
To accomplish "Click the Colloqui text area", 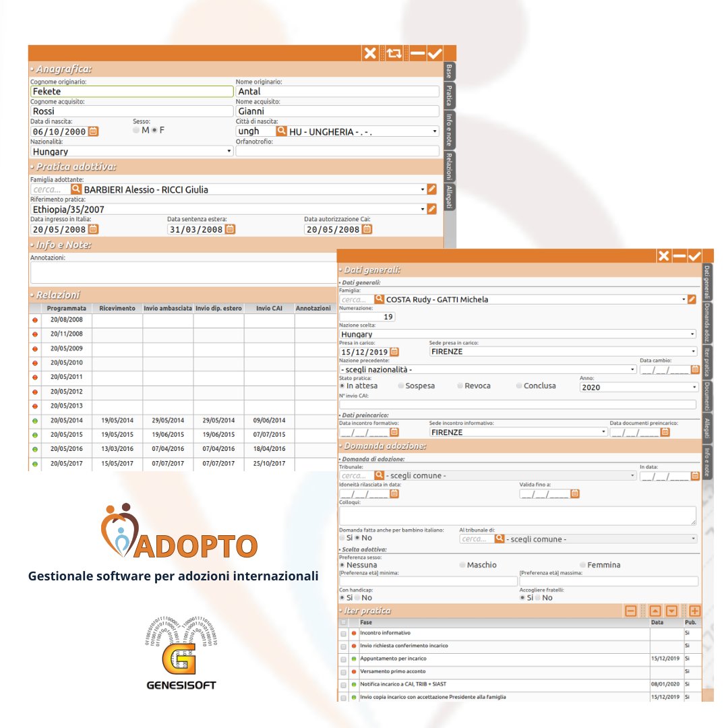I will click(518, 516).
